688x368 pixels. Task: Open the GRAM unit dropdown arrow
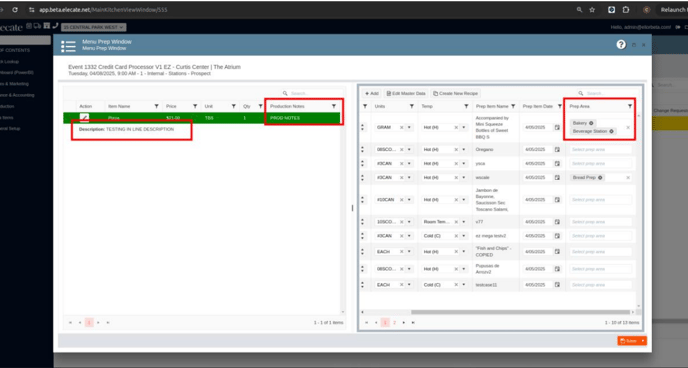click(x=409, y=128)
